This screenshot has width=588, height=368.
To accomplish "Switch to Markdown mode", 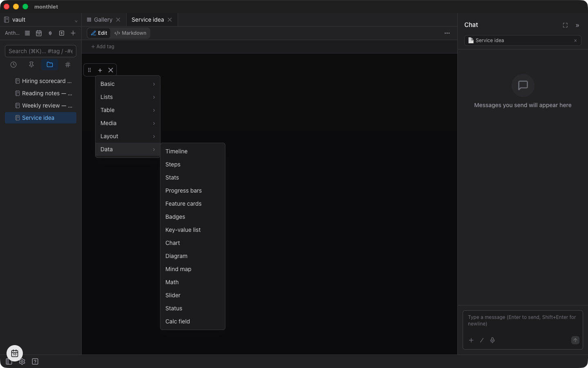I will tap(130, 33).
